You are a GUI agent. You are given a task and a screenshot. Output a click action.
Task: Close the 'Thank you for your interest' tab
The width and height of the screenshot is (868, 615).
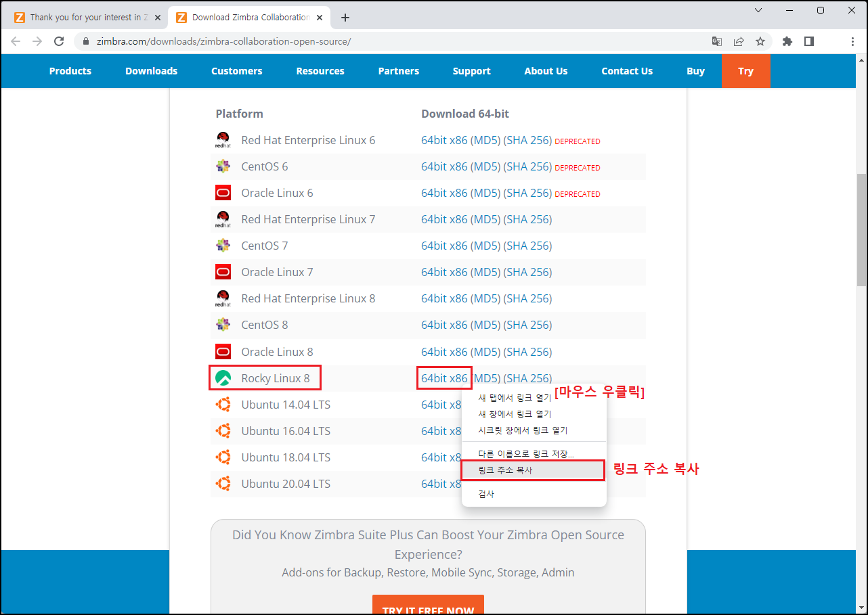pos(157,18)
